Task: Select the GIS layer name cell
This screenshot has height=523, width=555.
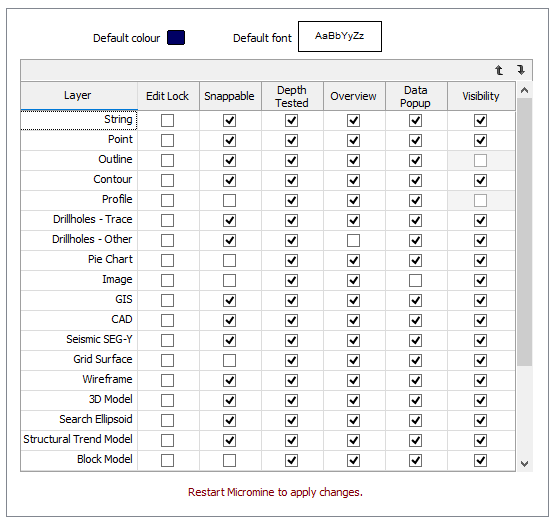Action: point(79,300)
